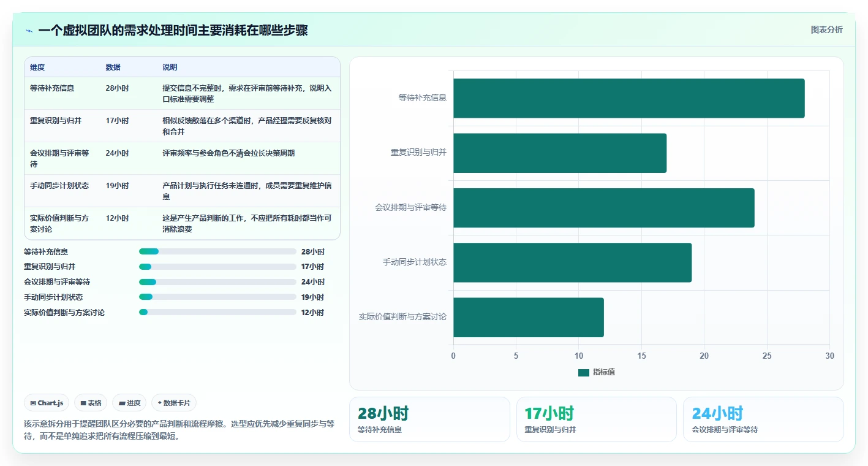This screenshot has width=868, height=466.
Task: Click the y-axis label 会议排期与评审等待 on the chart
Action: 410,207
